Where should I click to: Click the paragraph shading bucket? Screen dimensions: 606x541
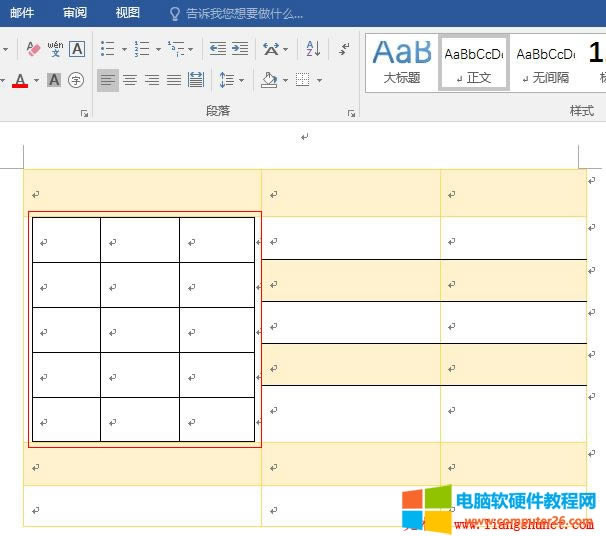[x=269, y=80]
